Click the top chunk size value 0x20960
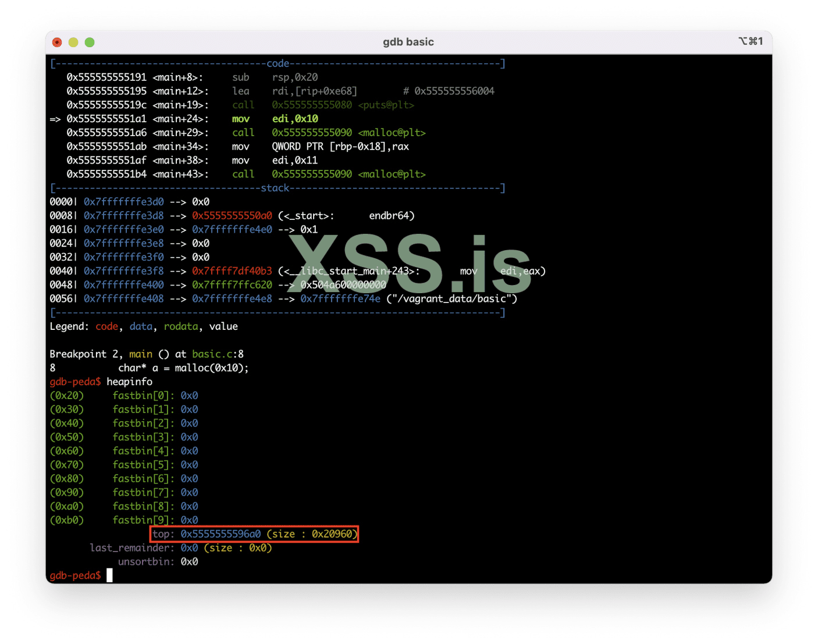Screen dimensions: 818x644 [x=332, y=535]
